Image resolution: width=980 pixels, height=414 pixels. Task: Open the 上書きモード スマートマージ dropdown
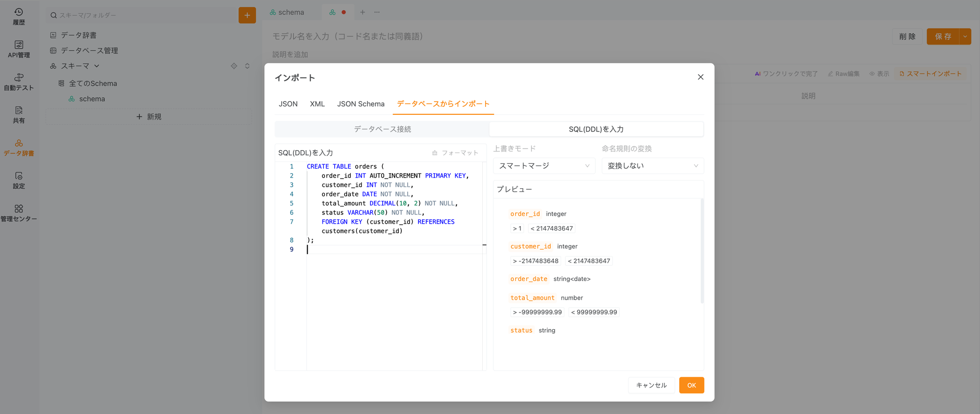point(544,166)
